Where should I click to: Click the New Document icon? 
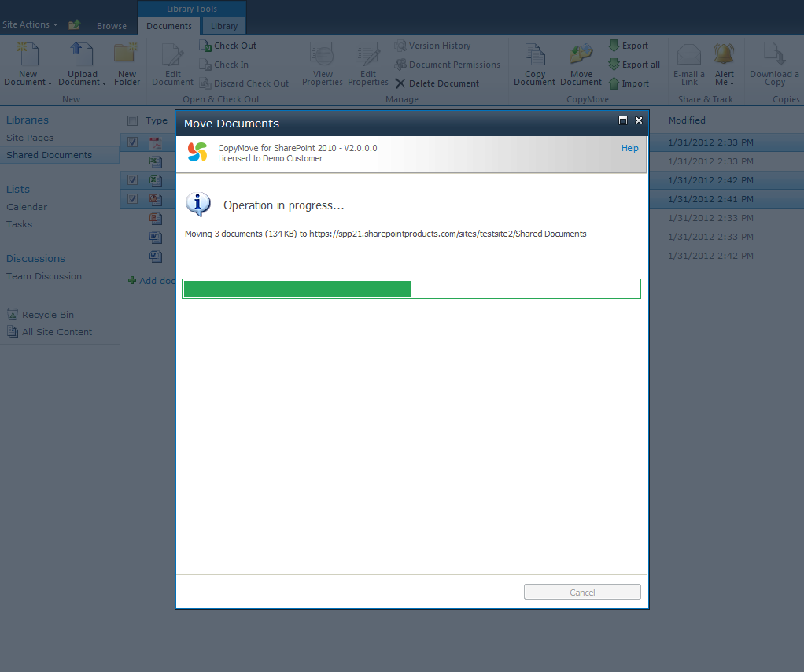[28, 54]
